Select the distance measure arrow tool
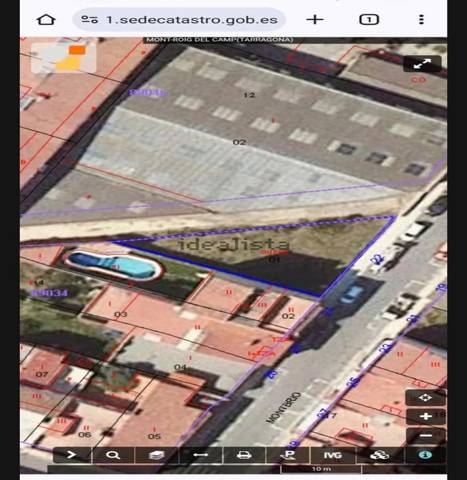Screen dimensions: 467x480 [201, 455]
